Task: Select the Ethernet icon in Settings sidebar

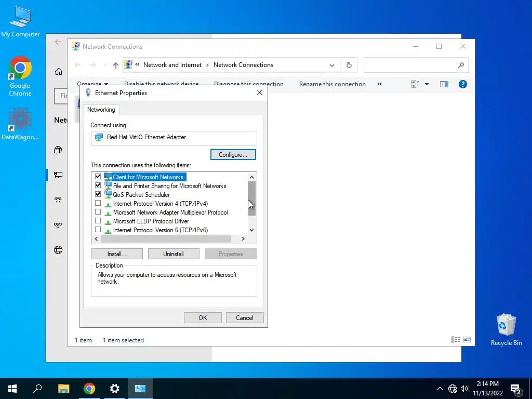Action: [x=58, y=175]
